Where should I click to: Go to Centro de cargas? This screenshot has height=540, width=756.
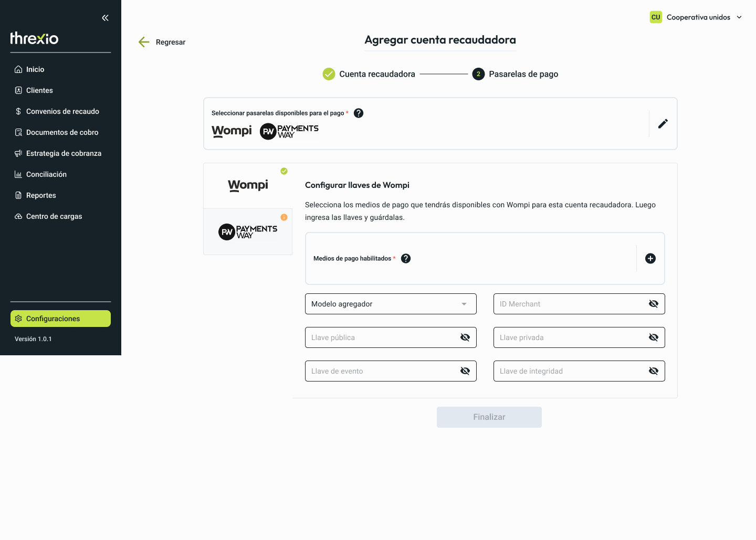click(x=60, y=216)
